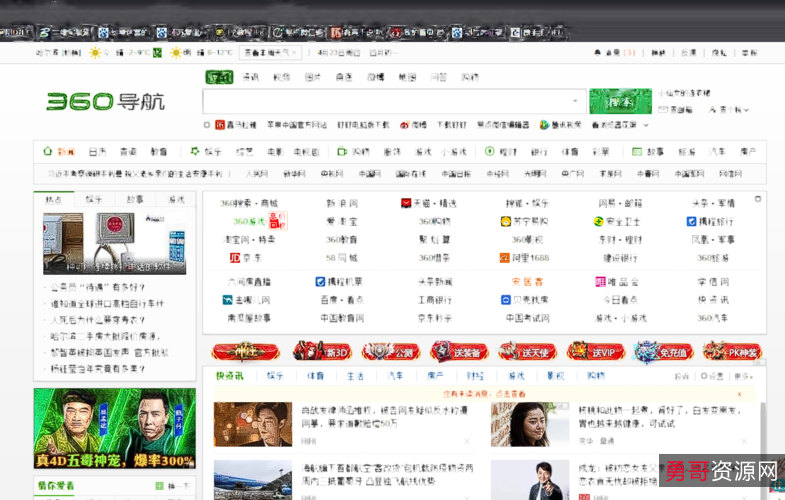Viewport: 785px width, 500px height.
Task: Switch to the 故事 sidebar tab
Action: (x=135, y=200)
